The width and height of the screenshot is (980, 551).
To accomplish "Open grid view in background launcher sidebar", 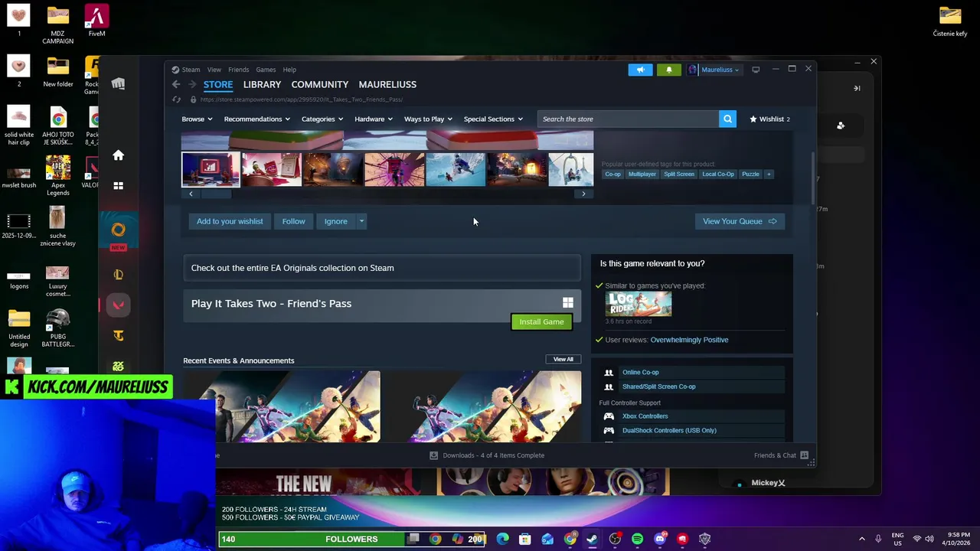I will tap(119, 186).
